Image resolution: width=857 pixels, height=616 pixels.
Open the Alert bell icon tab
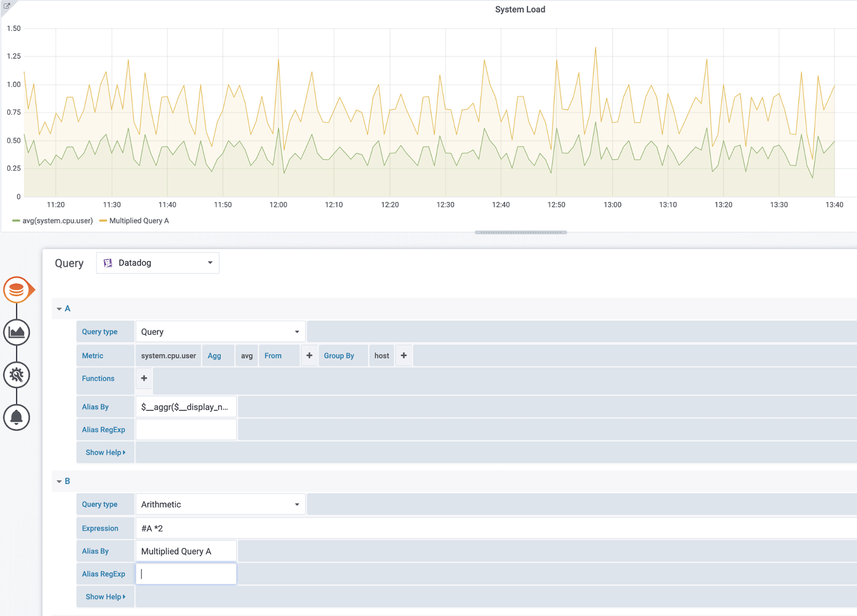click(17, 417)
